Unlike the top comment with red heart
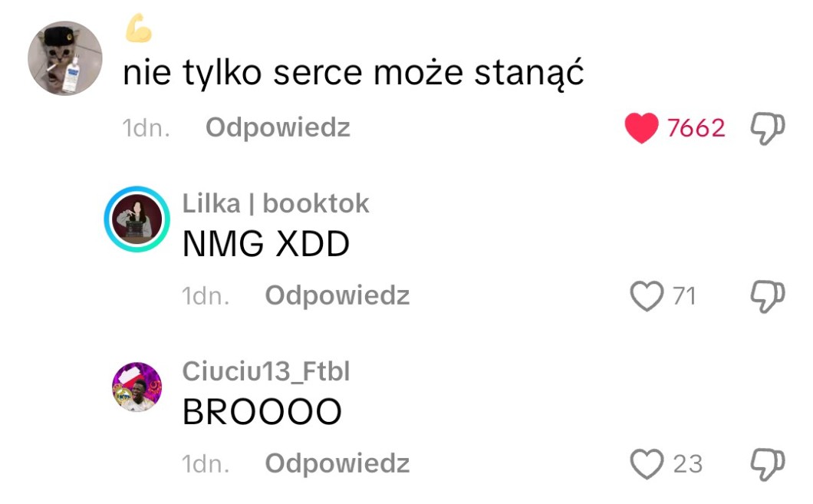Image resolution: width=813 pixels, height=504 pixels. 641,127
